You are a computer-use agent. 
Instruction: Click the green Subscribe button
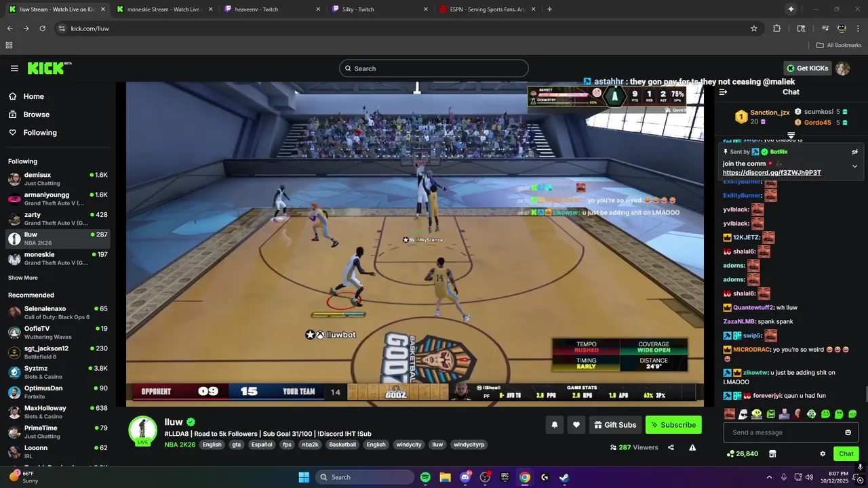point(673,425)
